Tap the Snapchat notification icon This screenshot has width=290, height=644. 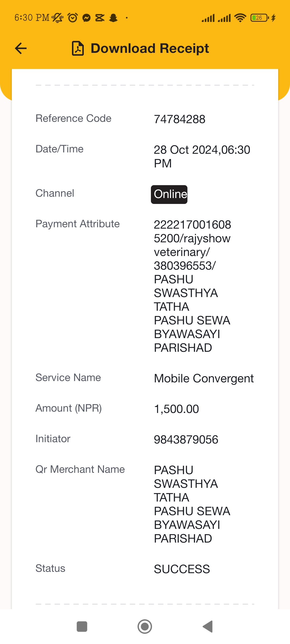tap(114, 18)
